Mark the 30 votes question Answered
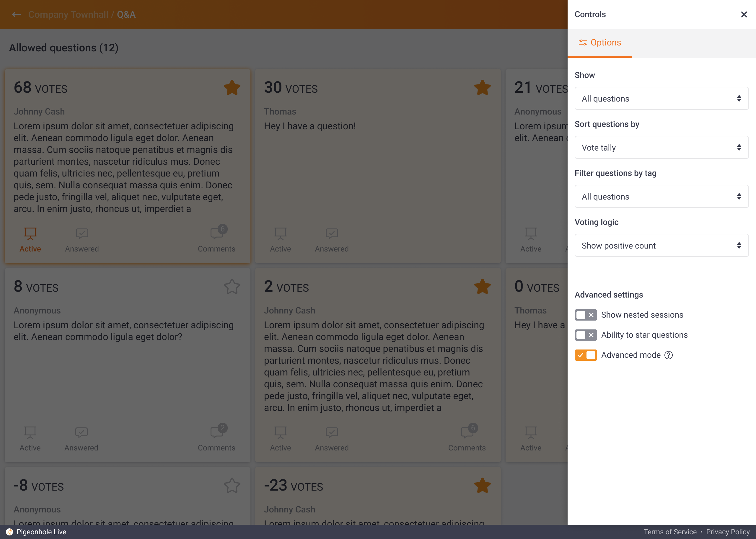Screen dimensions: 756x539 point(332,240)
